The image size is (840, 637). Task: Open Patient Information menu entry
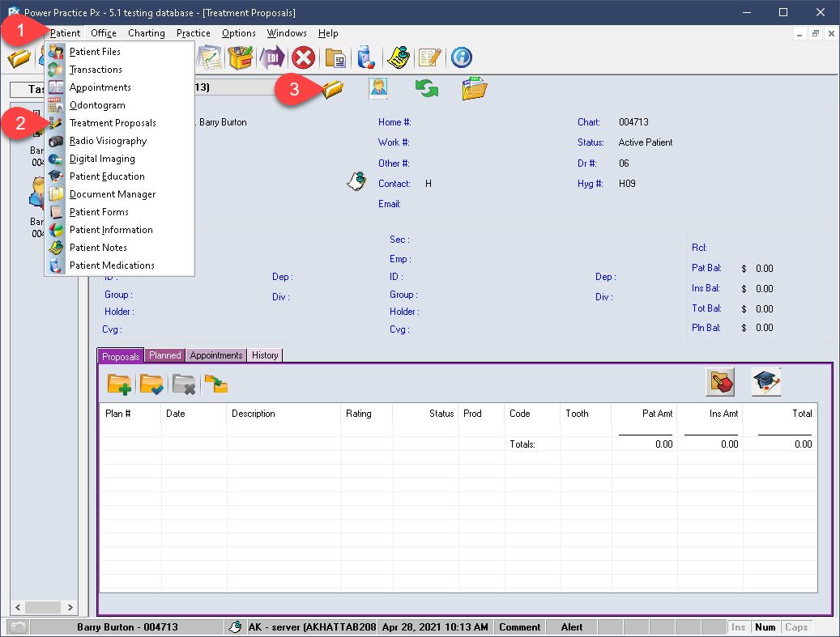(119, 230)
